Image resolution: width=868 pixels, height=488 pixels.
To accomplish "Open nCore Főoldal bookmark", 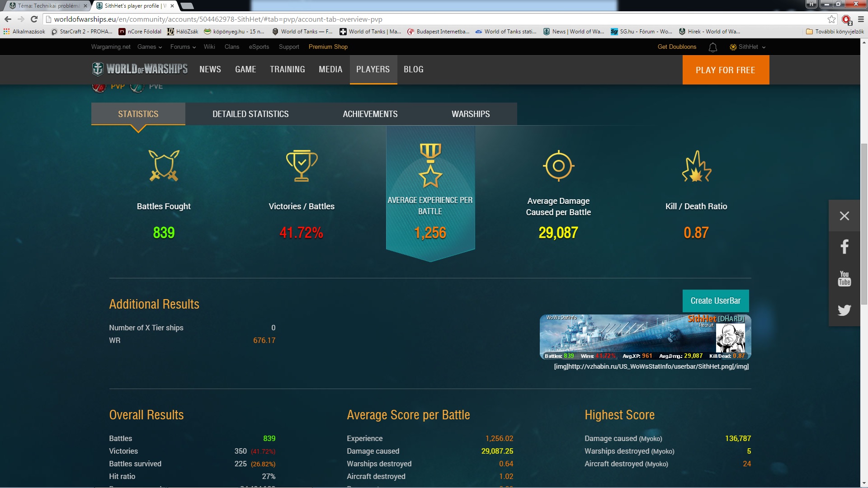I will [140, 32].
